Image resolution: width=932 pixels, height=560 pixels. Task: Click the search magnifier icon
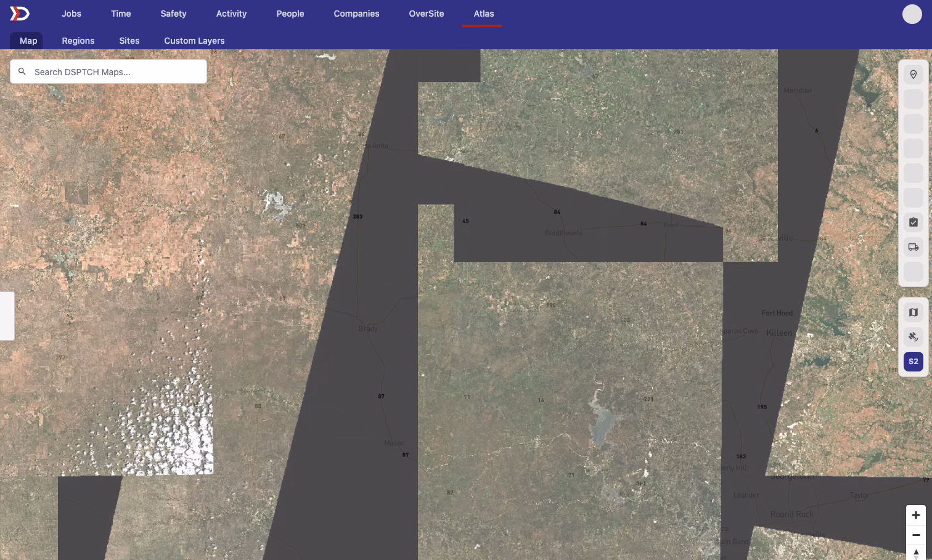pos(22,71)
